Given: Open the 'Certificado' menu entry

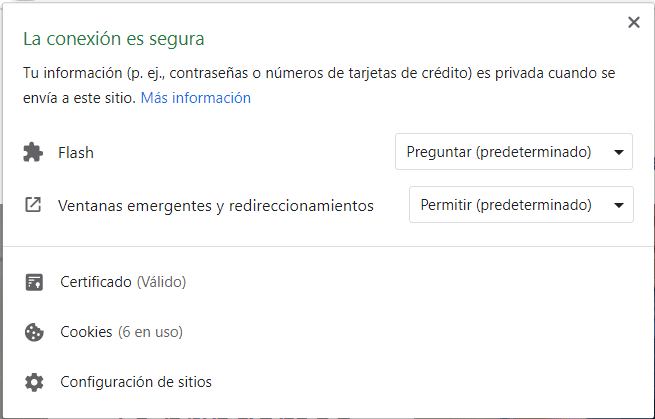Looking at the screenshot, I should [96, 282].
